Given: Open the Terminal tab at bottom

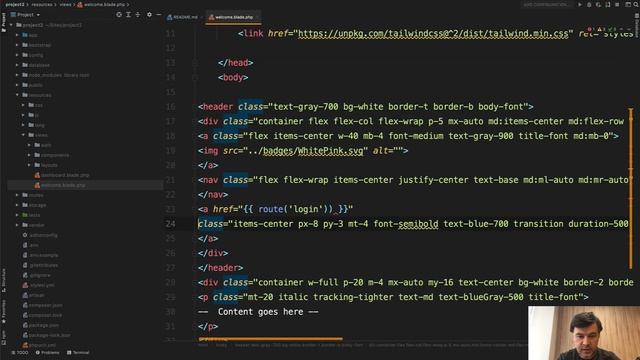Looking at the screenshot, I should [78, 353].
